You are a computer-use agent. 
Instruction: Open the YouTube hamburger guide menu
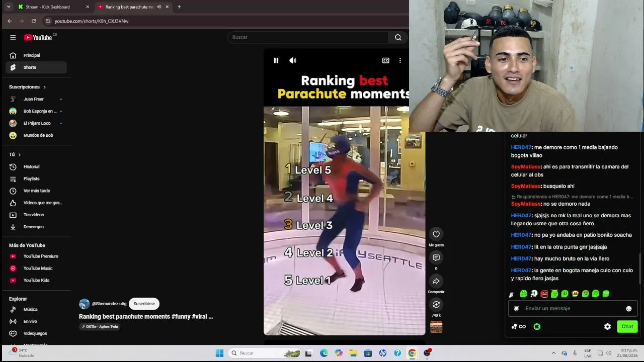tap(13, 37)
